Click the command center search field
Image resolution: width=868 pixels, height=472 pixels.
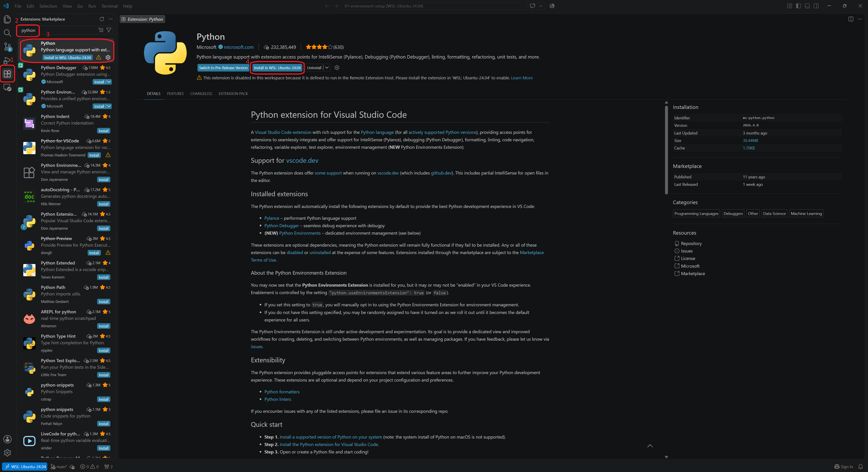point(434,6)
